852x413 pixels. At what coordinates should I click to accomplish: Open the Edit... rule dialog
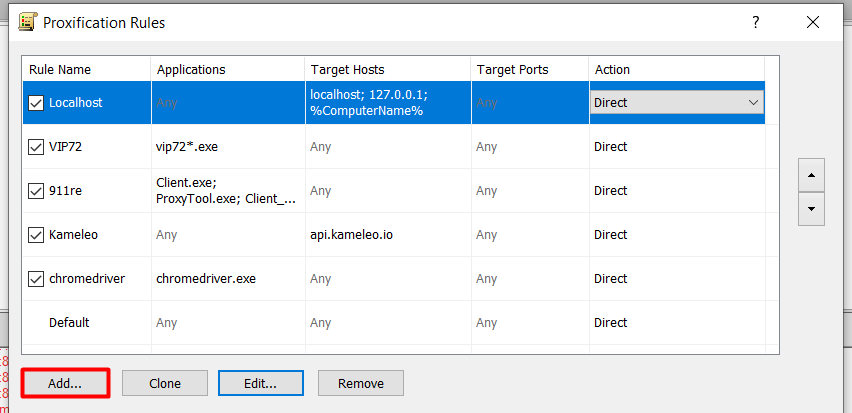coord(260,383)
